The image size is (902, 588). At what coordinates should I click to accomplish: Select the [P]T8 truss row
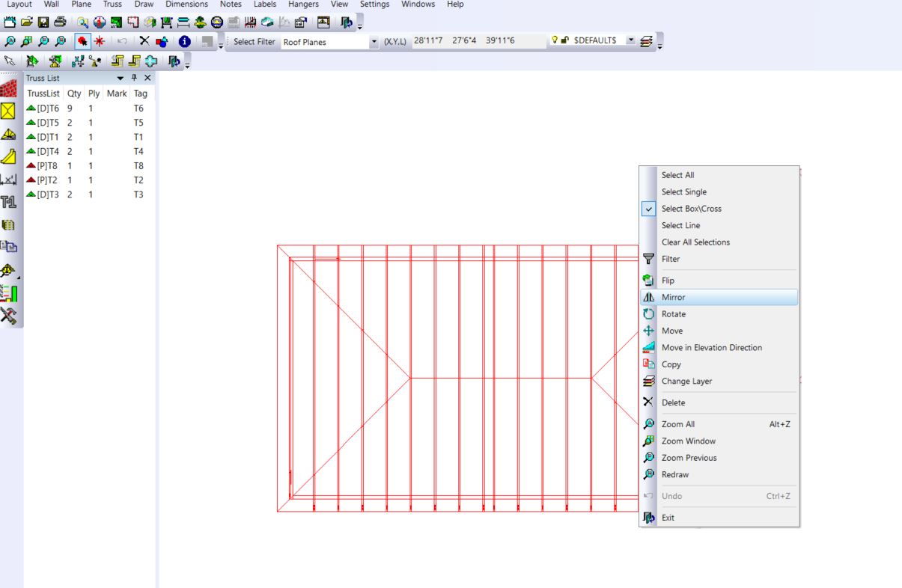pyautogui.click(x=48, y=166)
